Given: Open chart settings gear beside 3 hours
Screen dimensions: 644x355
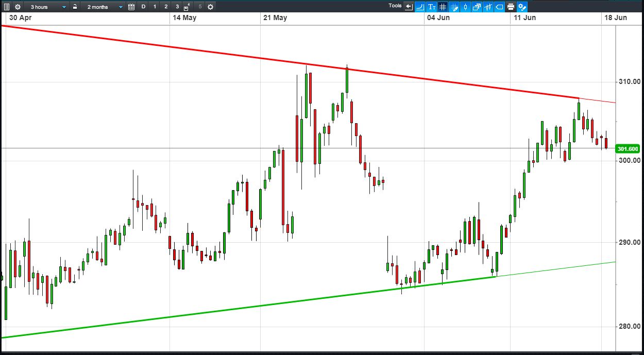Looking at the screenshot, I should coord(18,7).
